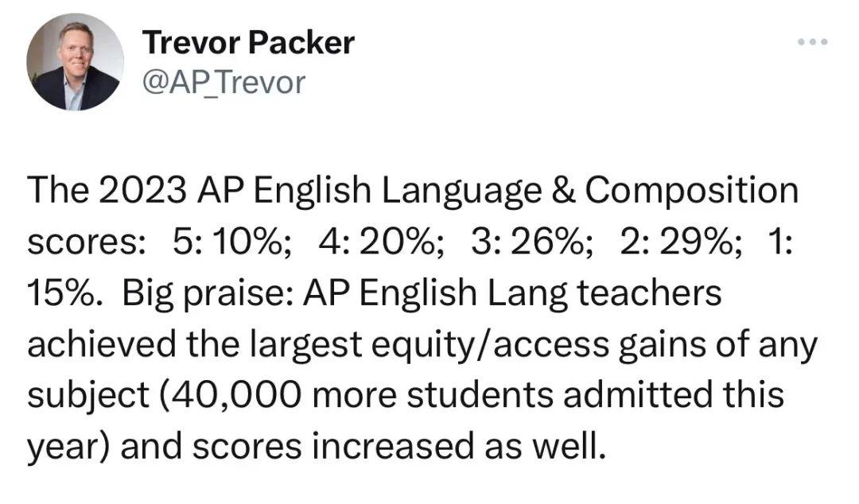
Task: Click the phrase 'scores increased as well.'
Action: click(399, 446)
